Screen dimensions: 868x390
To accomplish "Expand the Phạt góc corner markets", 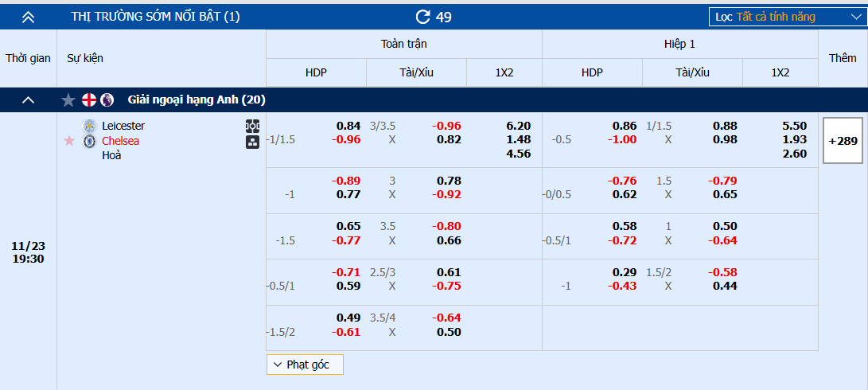I will (306, 365).
